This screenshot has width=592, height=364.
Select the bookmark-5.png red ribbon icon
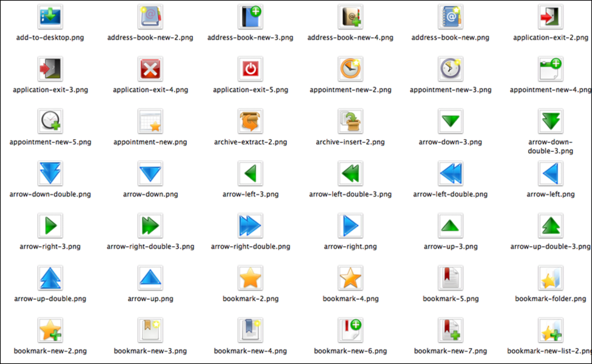[x=450, y=277]
